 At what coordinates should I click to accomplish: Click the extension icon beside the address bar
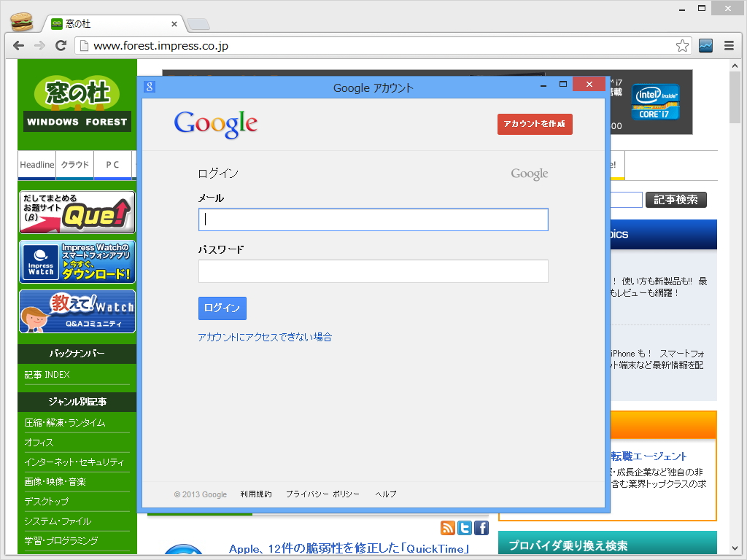[x=705, y=45]
